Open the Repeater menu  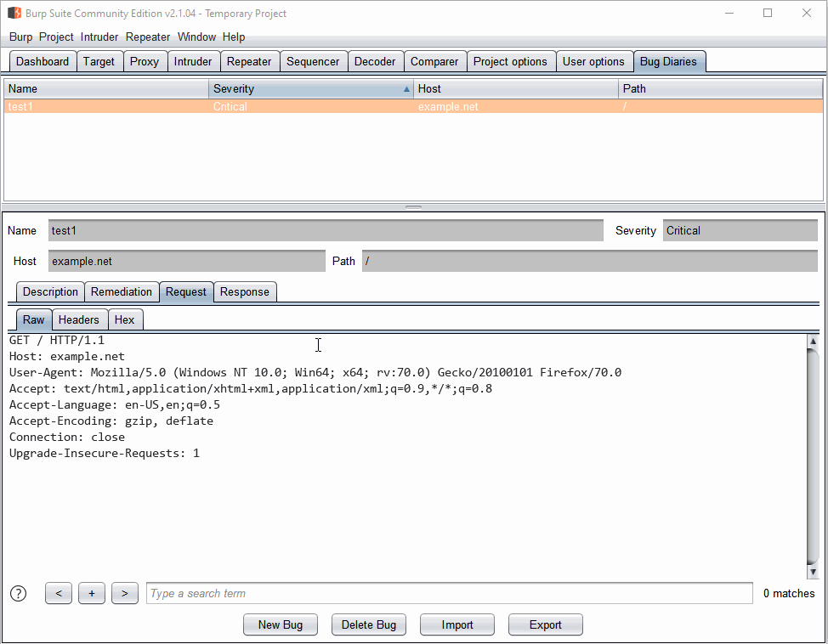pyautogui.click(x=148, y=37)
